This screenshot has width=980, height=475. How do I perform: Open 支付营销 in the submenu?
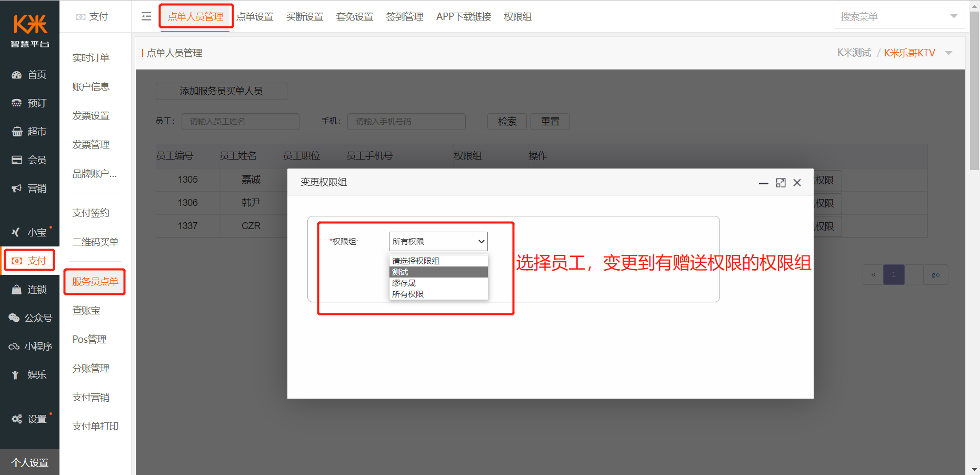pos(91,398)
